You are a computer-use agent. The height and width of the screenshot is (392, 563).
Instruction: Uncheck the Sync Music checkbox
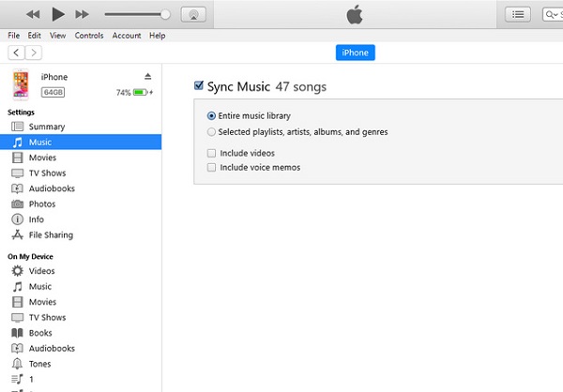199,85
